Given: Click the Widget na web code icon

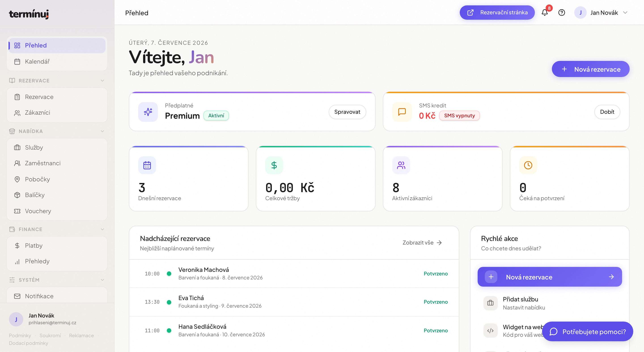Looking at the screenshot, I should [490, 331].
